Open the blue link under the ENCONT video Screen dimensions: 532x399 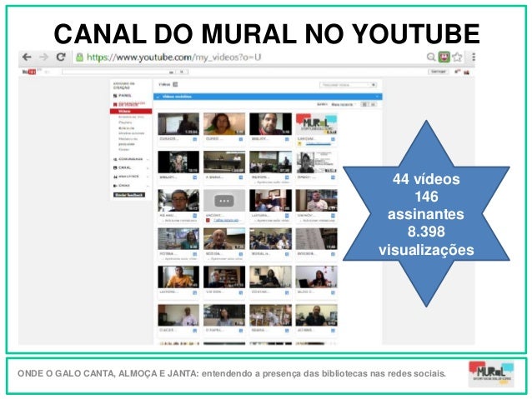click(228, 221)
